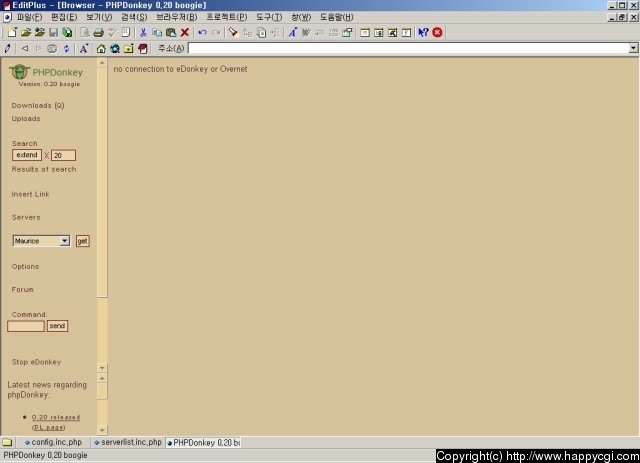Open the 브라우저(B) menu
The height and width of the screenshot is (463, 640).
(x=176, y=17)
